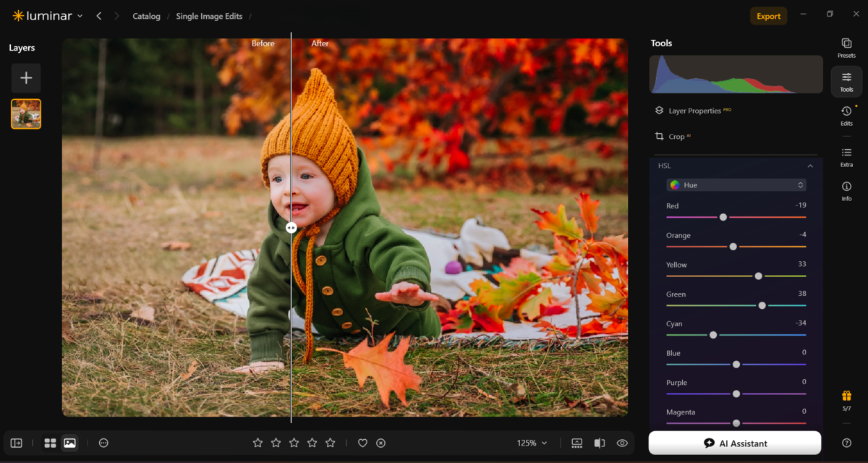868x463 pixels.
Task: Open the Presets panel
Action: (x=846, y=48)
